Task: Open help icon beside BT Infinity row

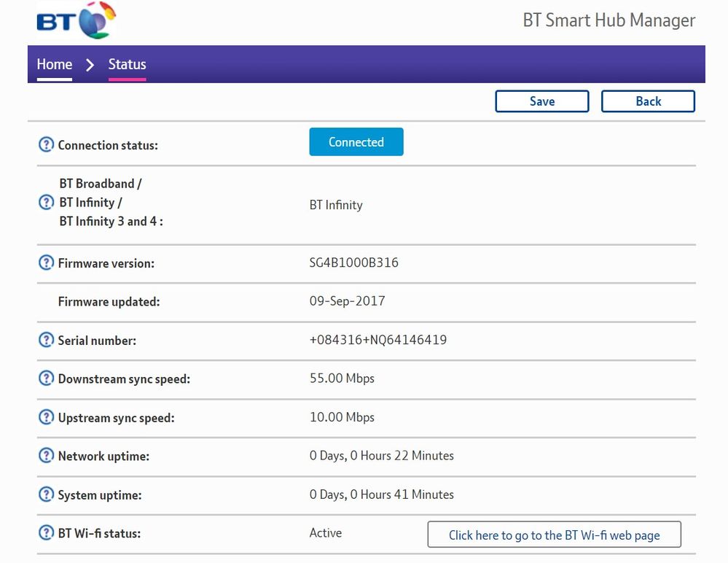Action: [46, 202]
